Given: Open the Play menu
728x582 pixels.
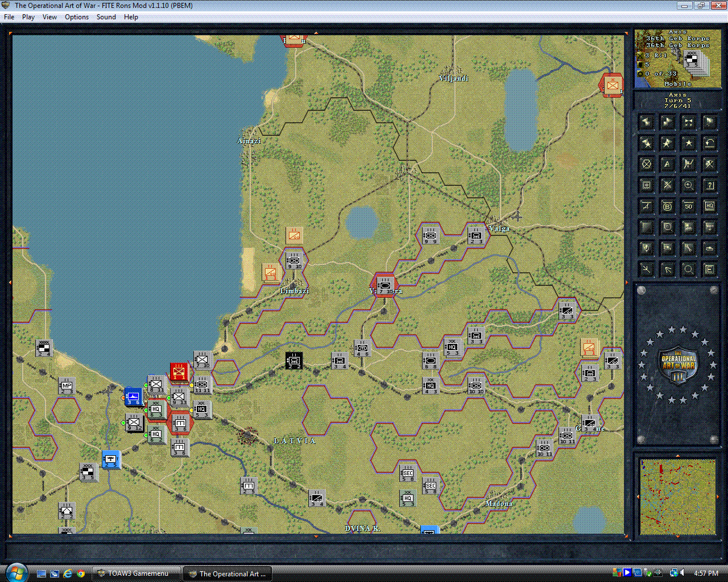Looking at the screenshot, I should 28,16.
